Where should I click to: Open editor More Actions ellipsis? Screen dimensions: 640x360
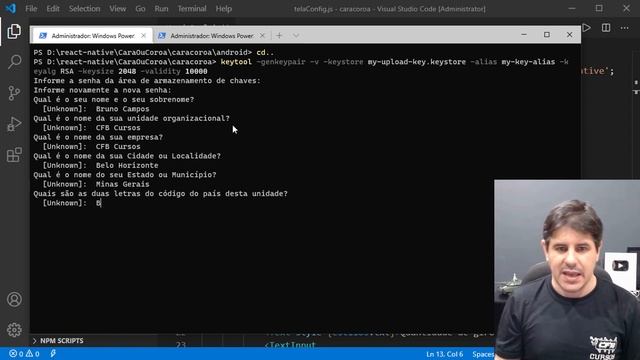pos(624,28)
